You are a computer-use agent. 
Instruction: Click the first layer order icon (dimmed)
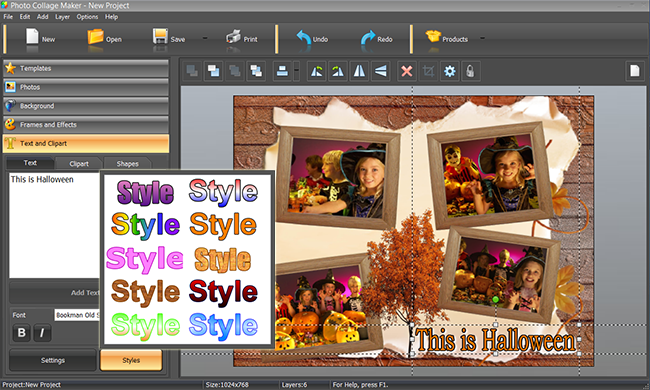click(x=192, y=71)
